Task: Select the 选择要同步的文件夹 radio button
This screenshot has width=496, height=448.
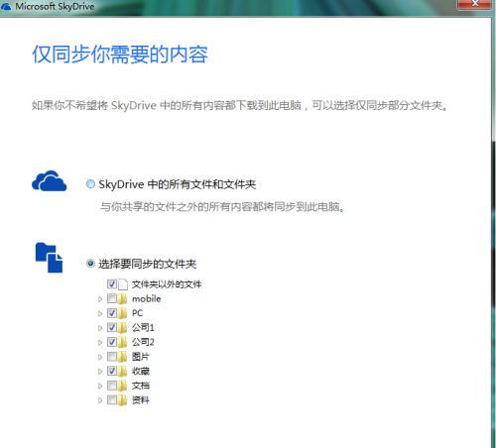Action: [x=90, y=264]
